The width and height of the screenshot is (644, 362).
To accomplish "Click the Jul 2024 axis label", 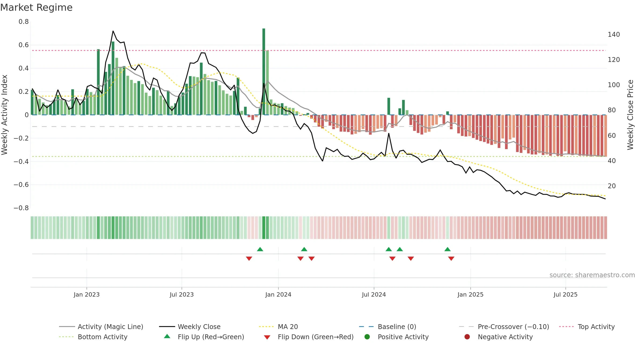I will (x=374, y=294).
